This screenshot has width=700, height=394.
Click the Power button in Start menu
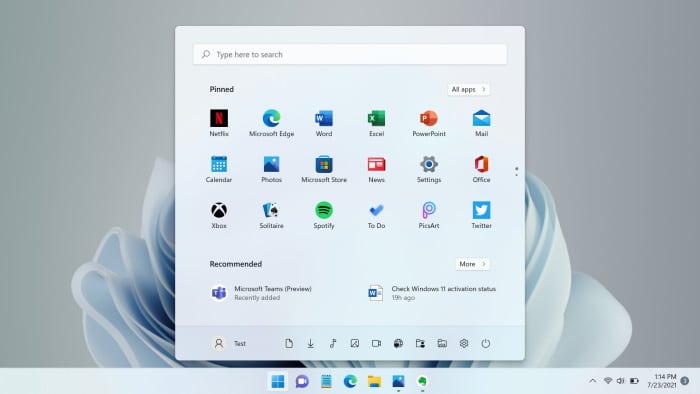(x=486, y=343)
